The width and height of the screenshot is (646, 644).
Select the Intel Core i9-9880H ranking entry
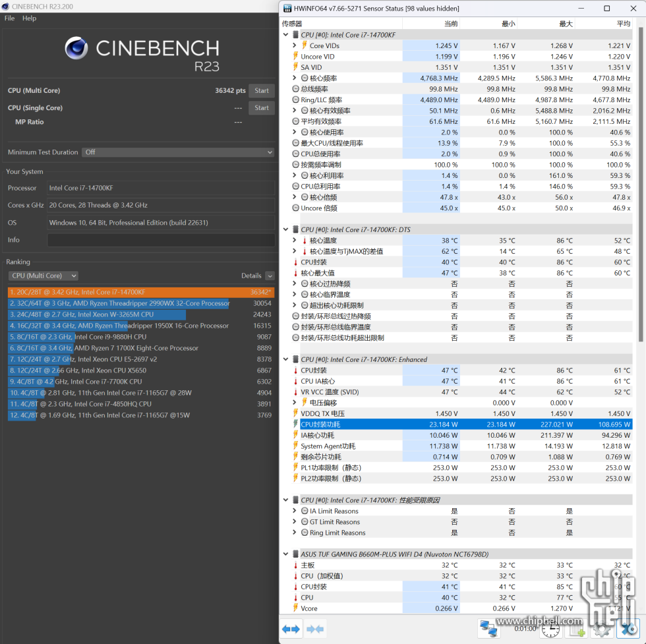[141, 337]
